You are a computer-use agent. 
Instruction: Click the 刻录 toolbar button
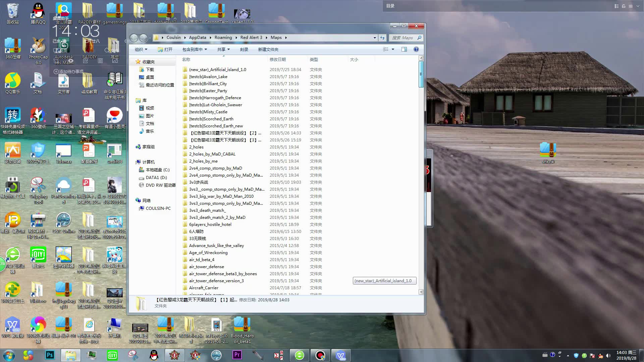(x=244, y=49)
